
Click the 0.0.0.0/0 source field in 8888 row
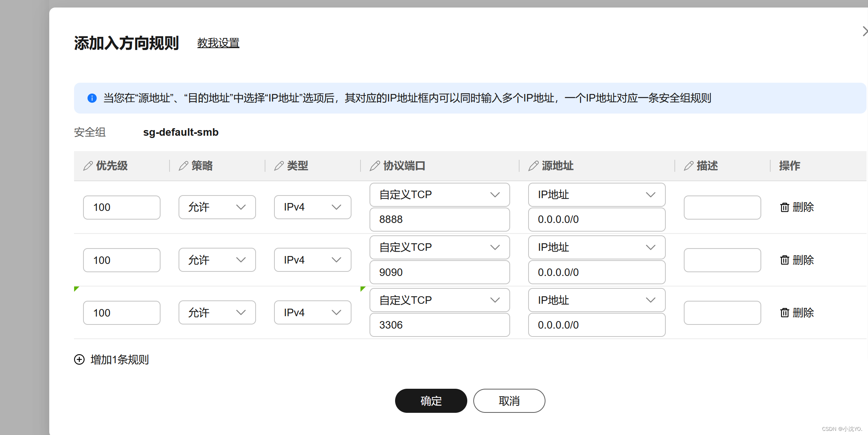597,220
